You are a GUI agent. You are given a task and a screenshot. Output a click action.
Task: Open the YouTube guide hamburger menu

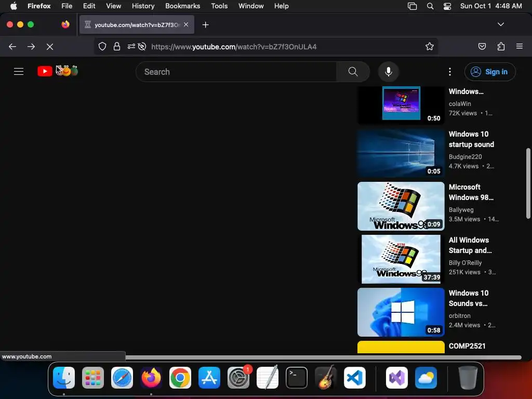(x=19, y=72)
